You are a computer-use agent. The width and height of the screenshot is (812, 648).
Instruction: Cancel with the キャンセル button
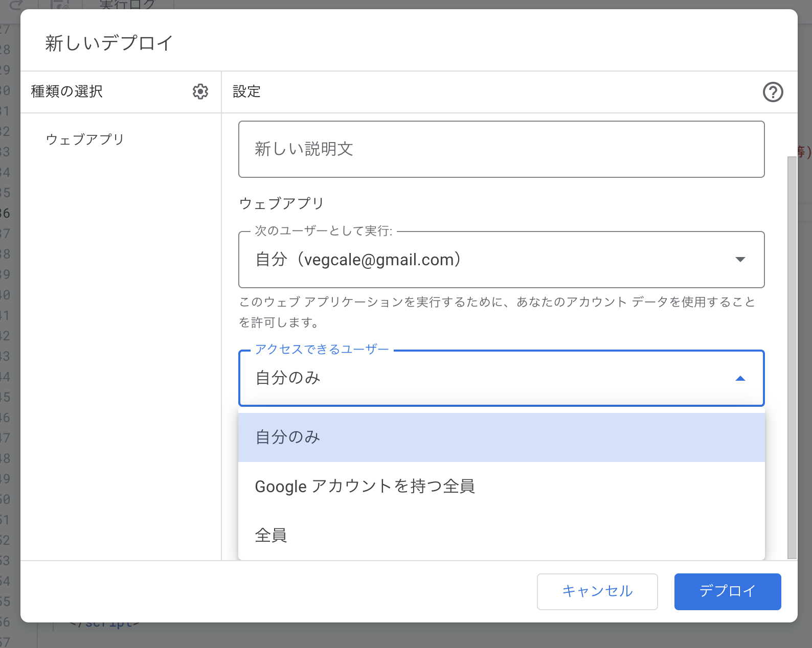[597, 591]
